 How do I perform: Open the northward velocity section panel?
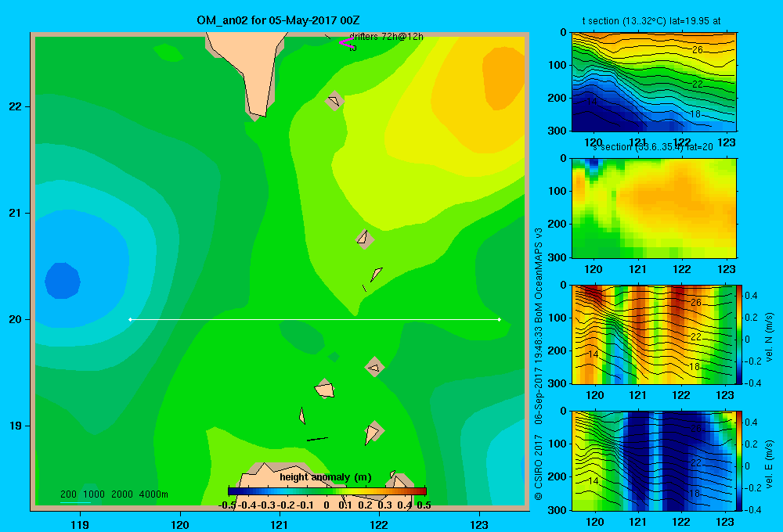(654, 334)
